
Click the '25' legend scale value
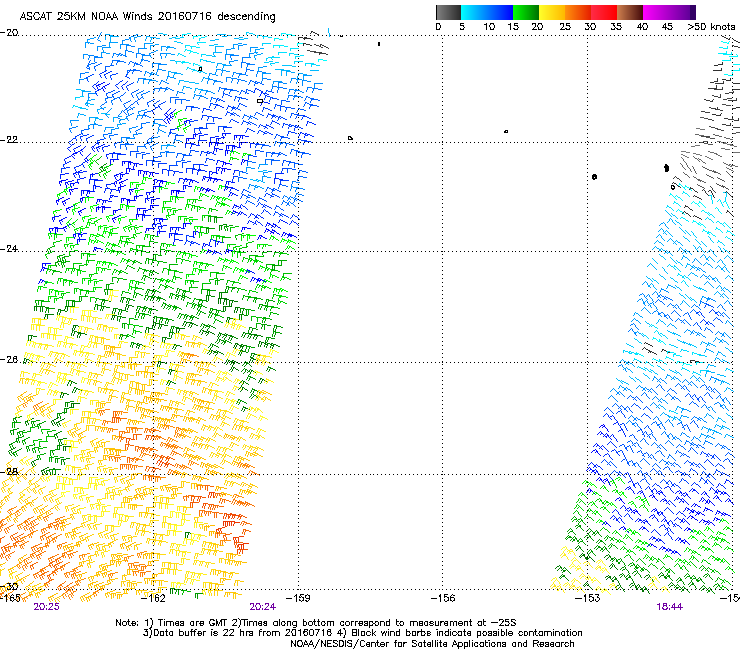pos(565,27)
